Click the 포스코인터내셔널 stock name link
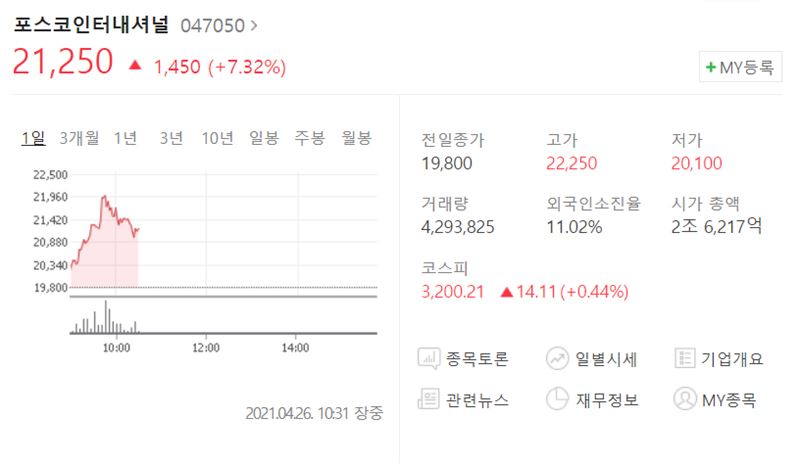Image resolution: width=800 pixels, height=464 pixels. click(x=91, y=25)
